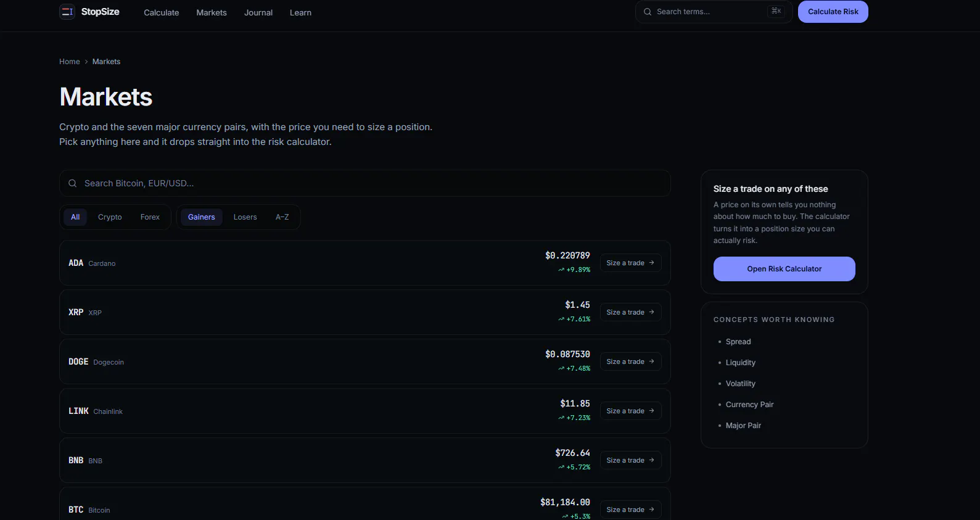Select the Crypto filter tab

pyautogui.click(x=110, y=217)
